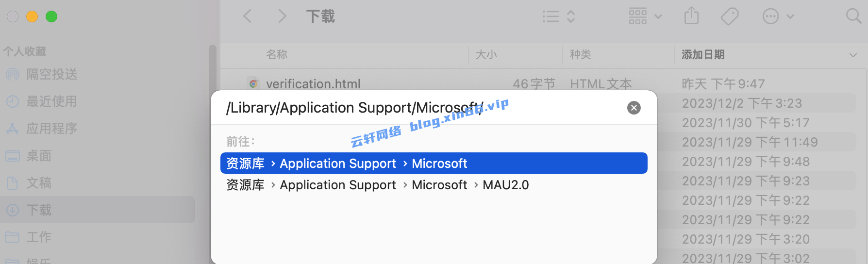Click the search magnifier icon

coord(853,16)
